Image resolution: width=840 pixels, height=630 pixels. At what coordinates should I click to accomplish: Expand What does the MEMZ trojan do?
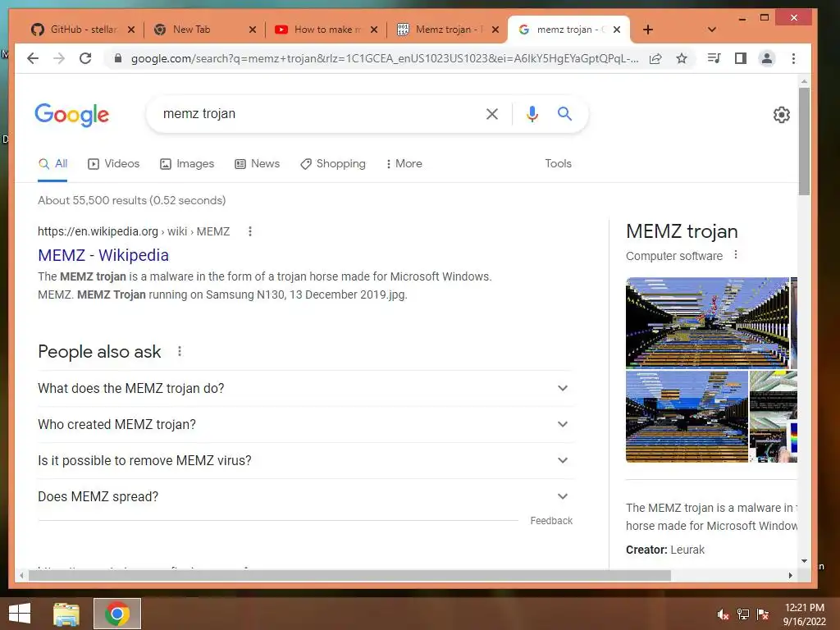305,388
